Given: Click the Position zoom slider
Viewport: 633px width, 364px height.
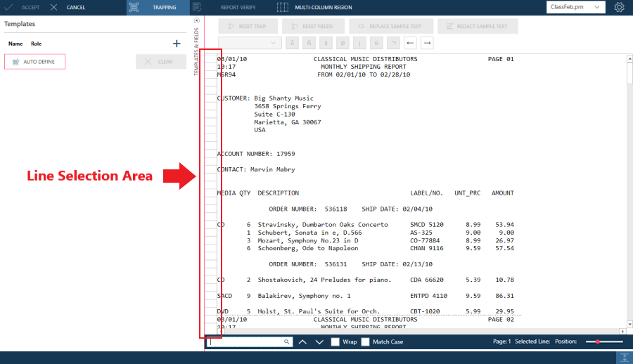Looking at the screenshot, I should (604, 342).
